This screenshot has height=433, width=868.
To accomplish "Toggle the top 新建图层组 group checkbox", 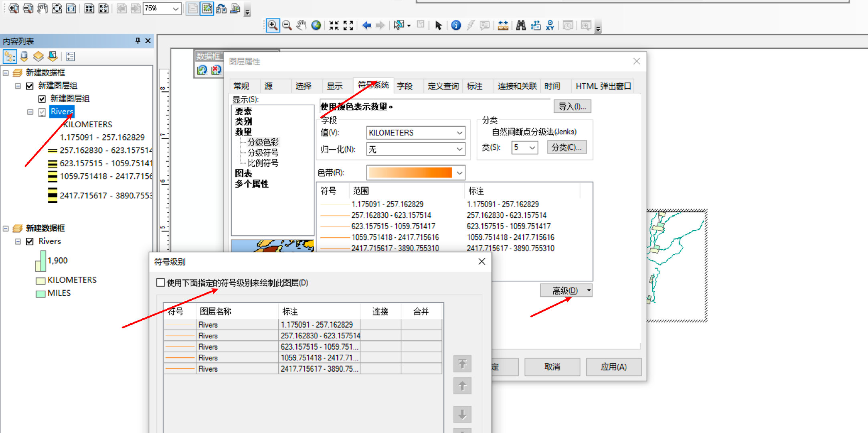I will (x=30, y=86).
